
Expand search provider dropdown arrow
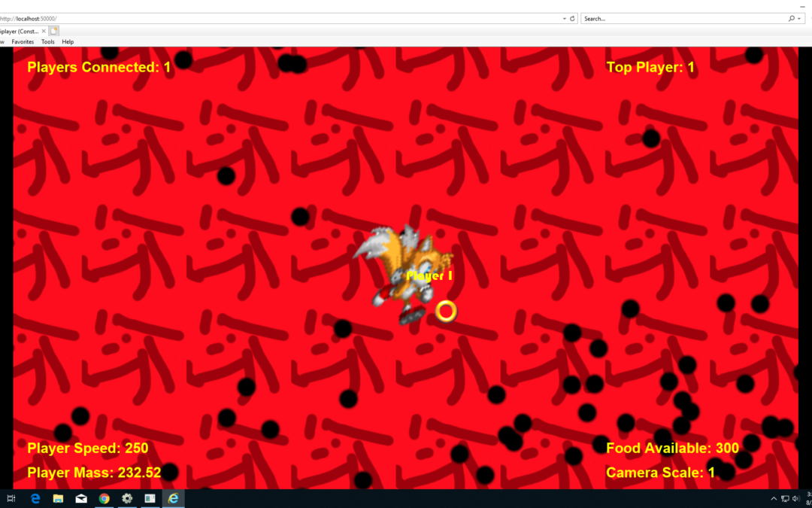click(799, 19)
